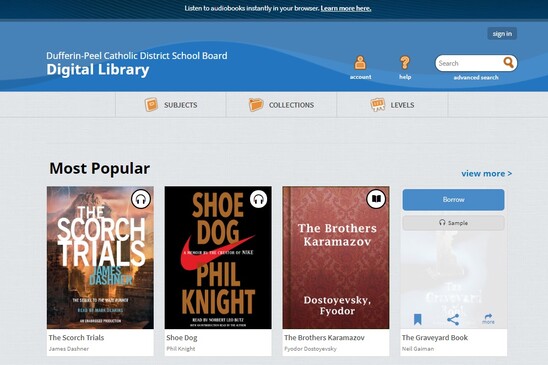Open the help question mark icon

[x=405, y=63]
